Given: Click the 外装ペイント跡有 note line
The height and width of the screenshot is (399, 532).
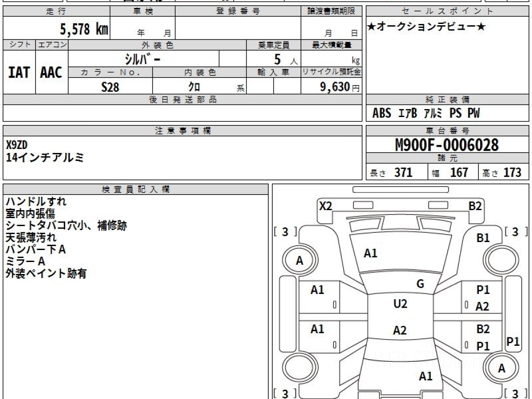Looking at the screenshot, I should pos(46,274).
